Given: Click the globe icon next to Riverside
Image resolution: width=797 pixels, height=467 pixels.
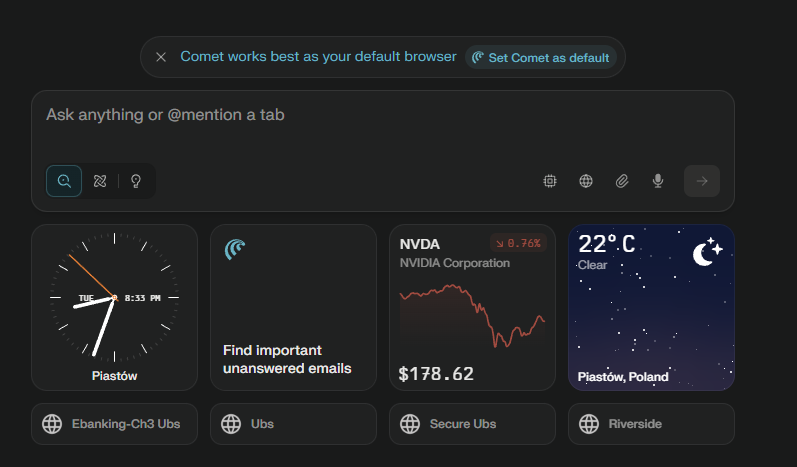Looking at the screenshot, I should click(x=589, y=424).
